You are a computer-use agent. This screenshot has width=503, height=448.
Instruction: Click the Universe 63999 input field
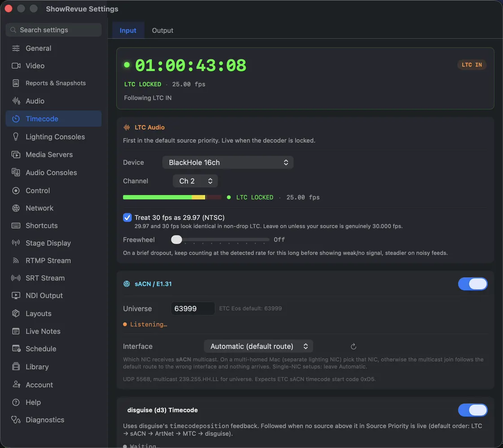pos(193,308)
